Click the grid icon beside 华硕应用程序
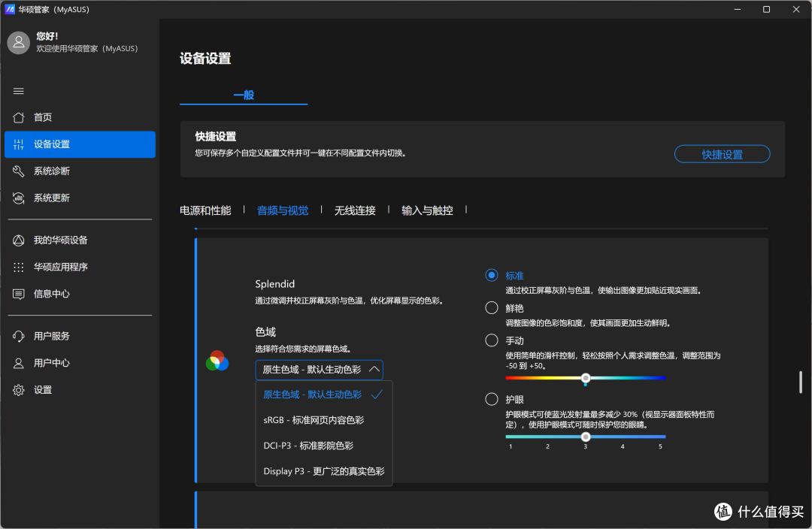Viewport: 812px width, 529px height. (19, 267)
